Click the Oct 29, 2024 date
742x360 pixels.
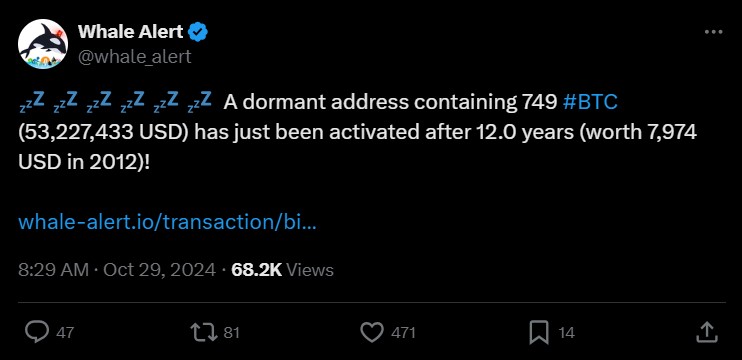coord(159,270)
